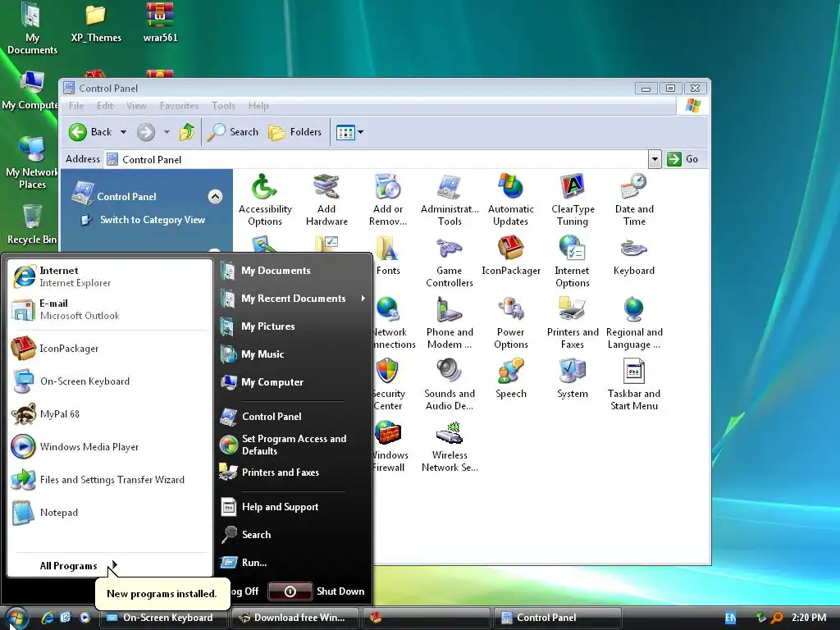The image size is (840, 630).
Task: Click the Start orb button
Action: tap(16, 618)
